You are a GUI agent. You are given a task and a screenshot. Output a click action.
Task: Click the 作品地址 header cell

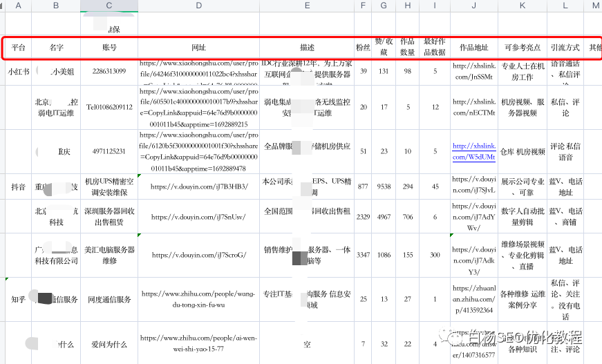coord(473,48)
